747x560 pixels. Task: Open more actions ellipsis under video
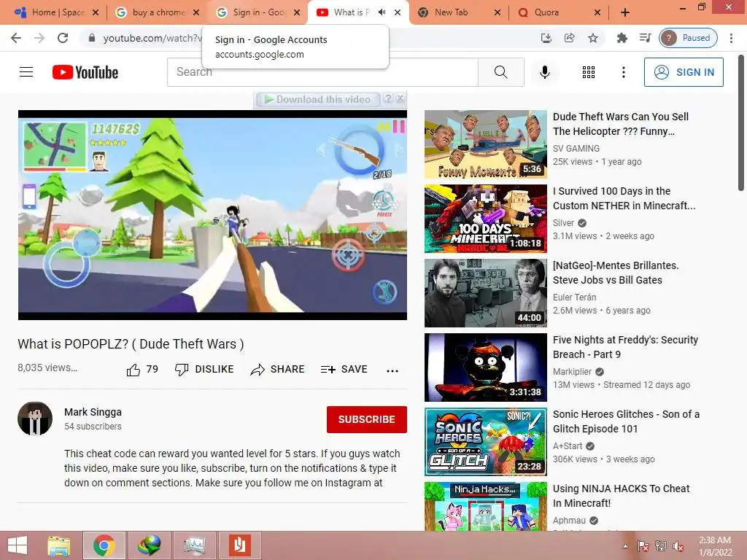[392, 370]
